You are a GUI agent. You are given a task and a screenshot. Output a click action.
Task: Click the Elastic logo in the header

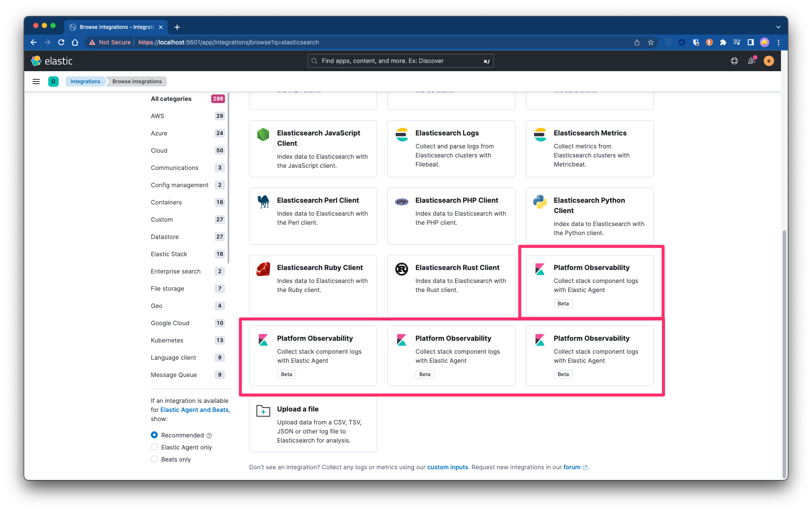[52, 60]
